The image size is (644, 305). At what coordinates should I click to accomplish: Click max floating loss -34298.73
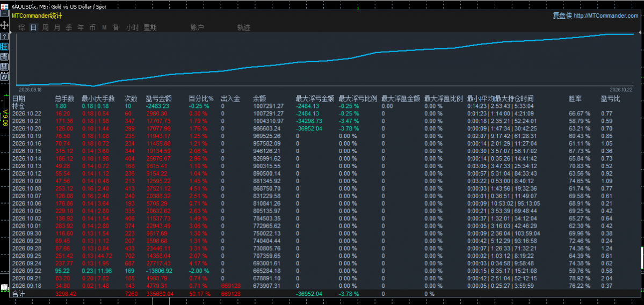(310, 121)
